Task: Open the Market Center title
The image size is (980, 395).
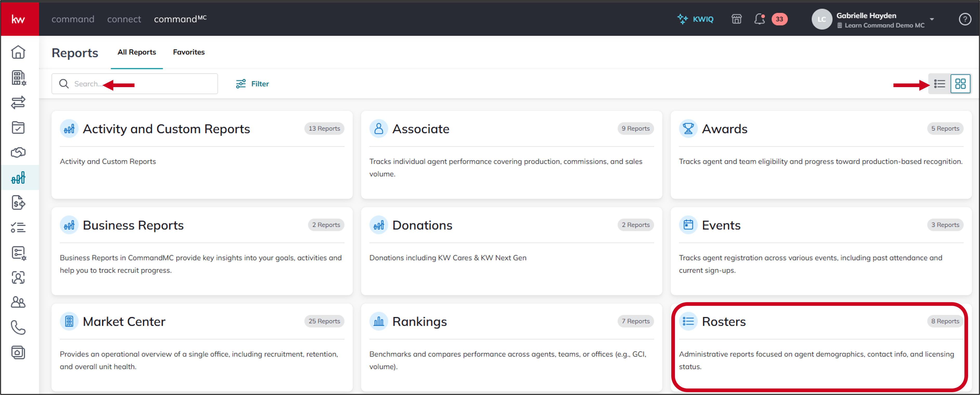Action: (x=124, y=322)
